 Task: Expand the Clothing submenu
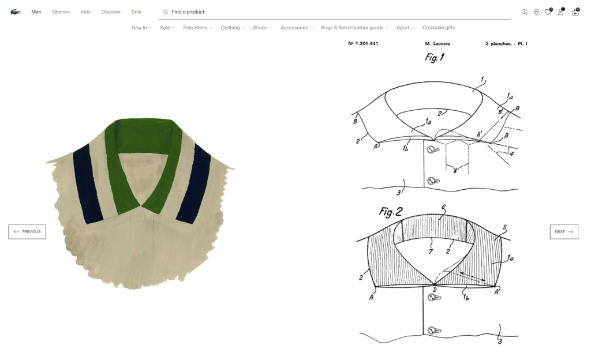(233, 28)
